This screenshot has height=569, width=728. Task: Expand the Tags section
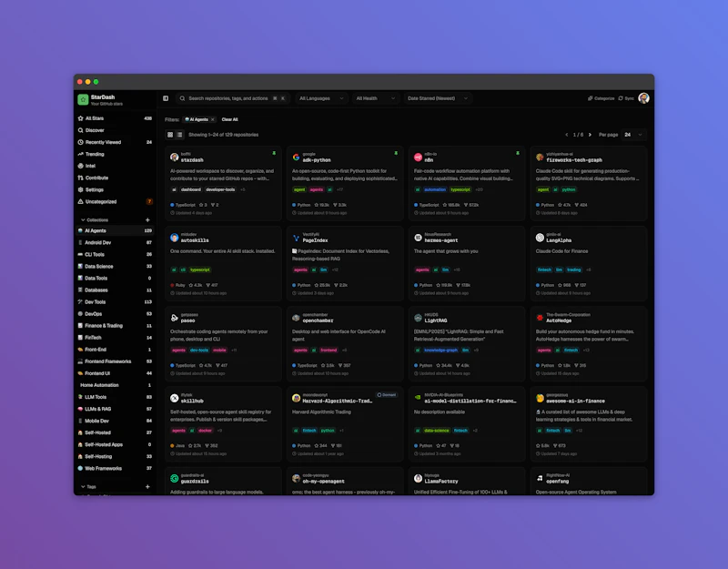[88, 487]
